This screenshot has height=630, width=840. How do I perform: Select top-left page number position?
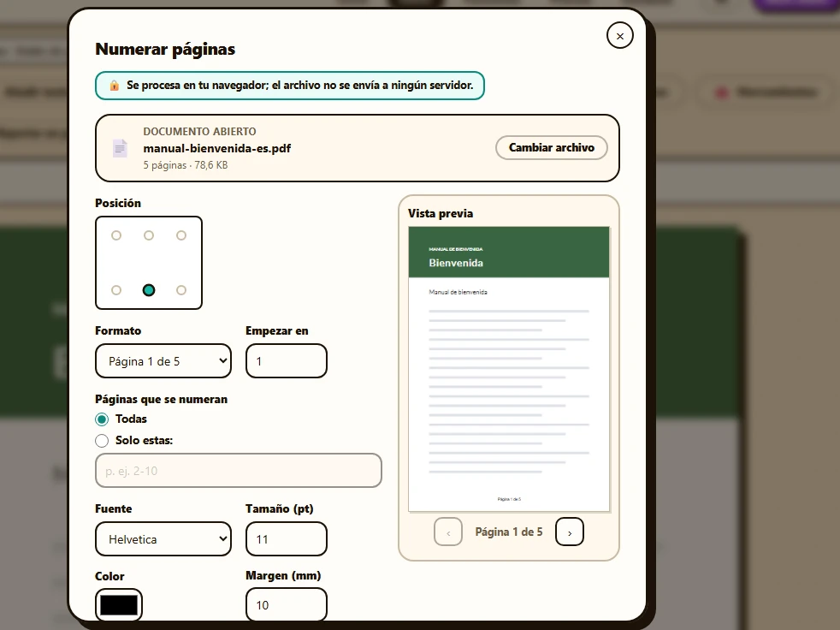point(116,235)
